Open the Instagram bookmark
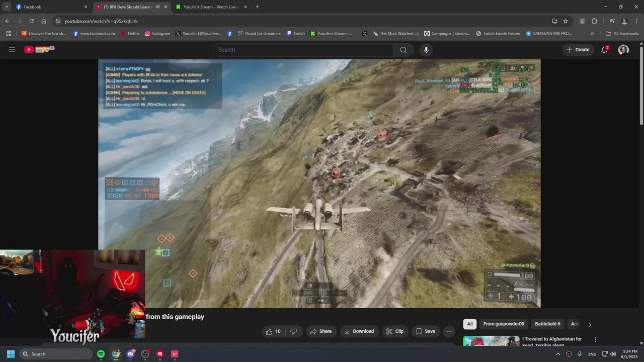644x362 pixels. click(x=157, y=34)
